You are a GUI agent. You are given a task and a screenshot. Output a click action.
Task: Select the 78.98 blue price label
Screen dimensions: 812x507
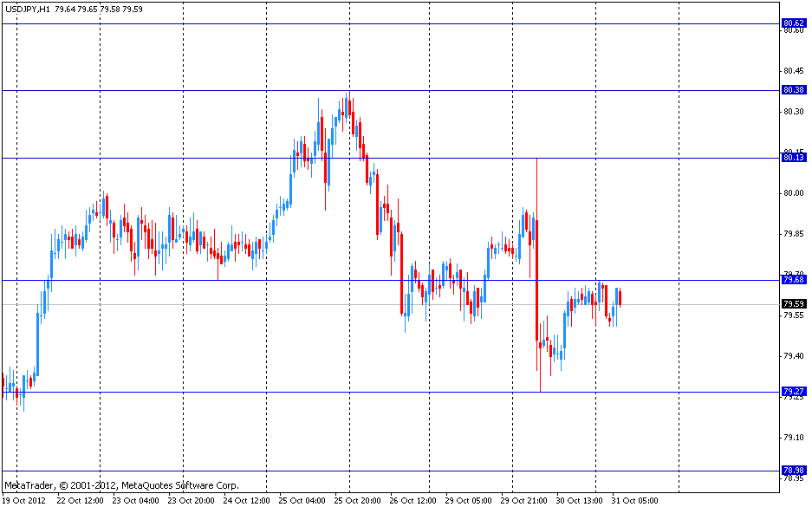click(x=793, y=470)
